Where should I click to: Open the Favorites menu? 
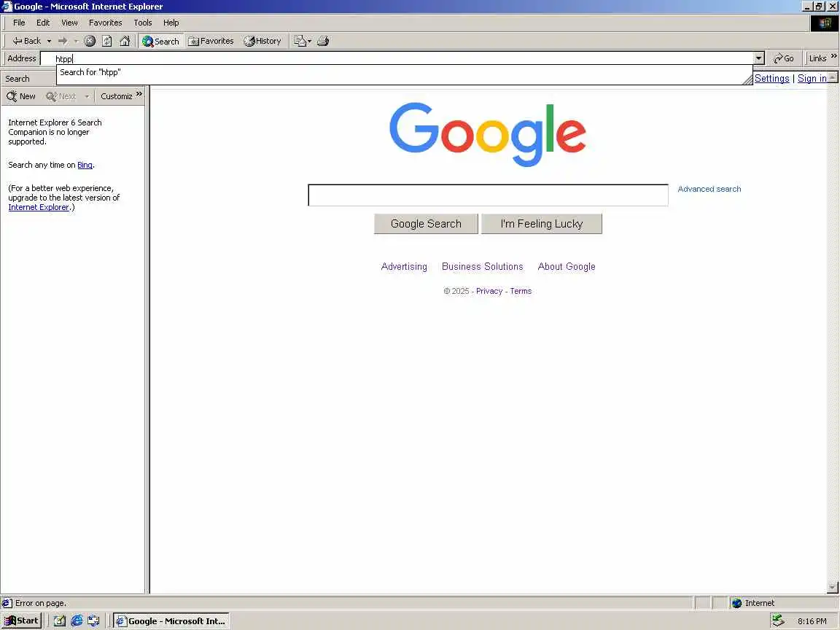(105, 23)
